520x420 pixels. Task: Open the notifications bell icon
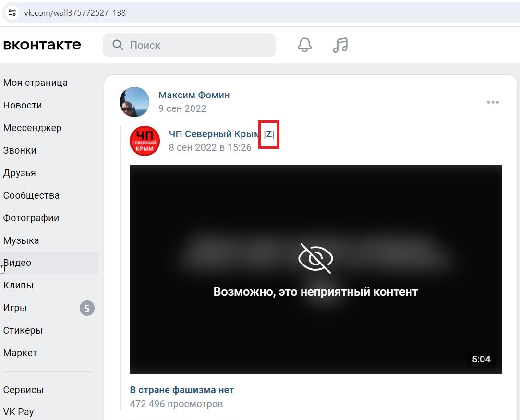304,45
